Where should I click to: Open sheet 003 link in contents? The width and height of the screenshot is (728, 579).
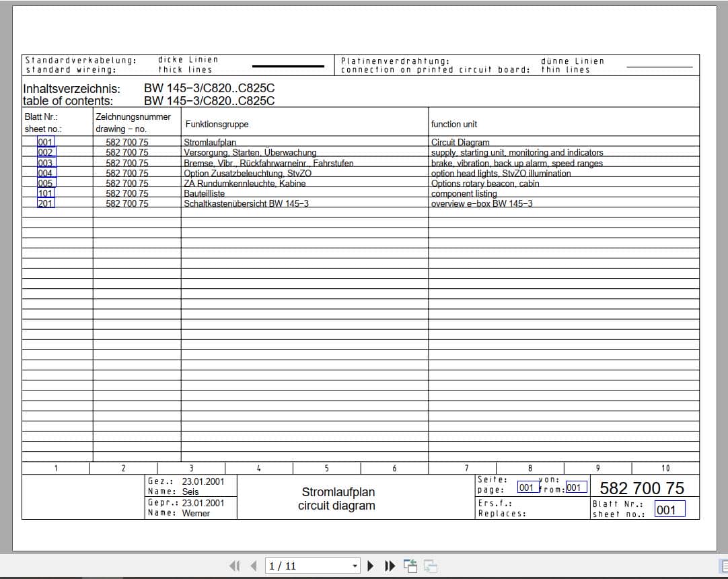46,163
